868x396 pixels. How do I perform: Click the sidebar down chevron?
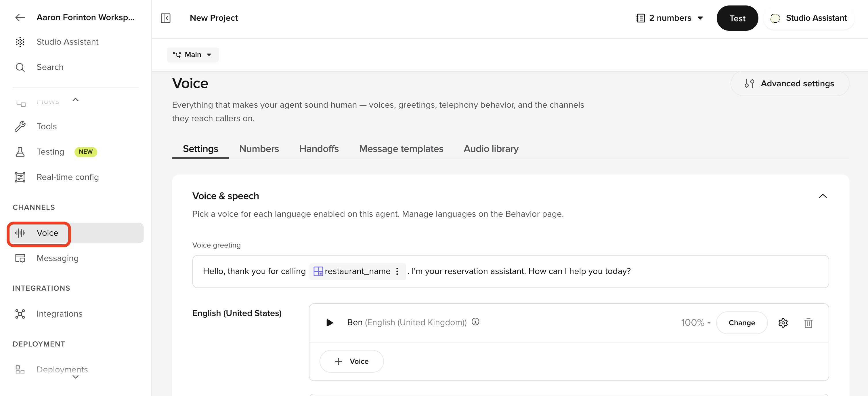(x=75, y=377)
